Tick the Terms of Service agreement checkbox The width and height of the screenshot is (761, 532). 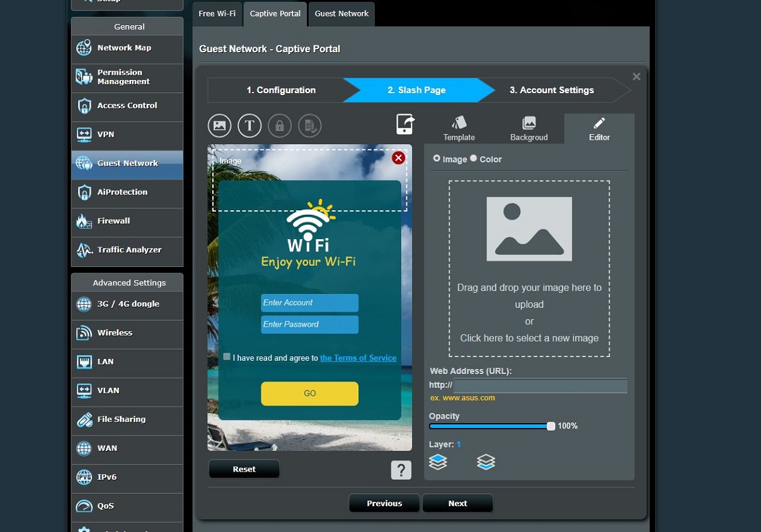click(x=227, y=357)
